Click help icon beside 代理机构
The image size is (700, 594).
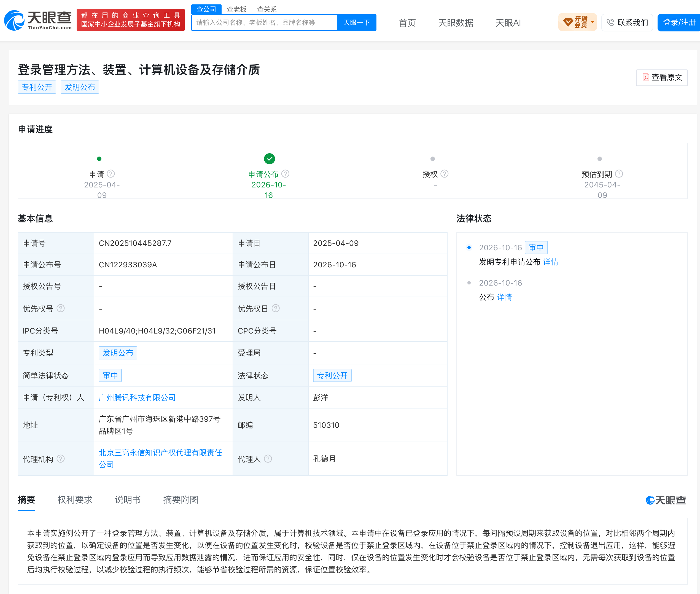61,459
